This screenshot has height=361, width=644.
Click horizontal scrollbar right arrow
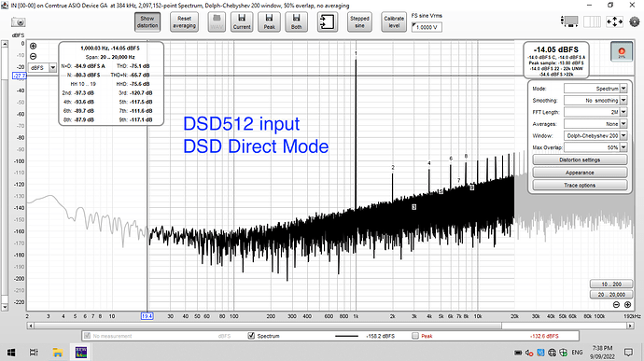pyautogui.click(x=630, y=326)
